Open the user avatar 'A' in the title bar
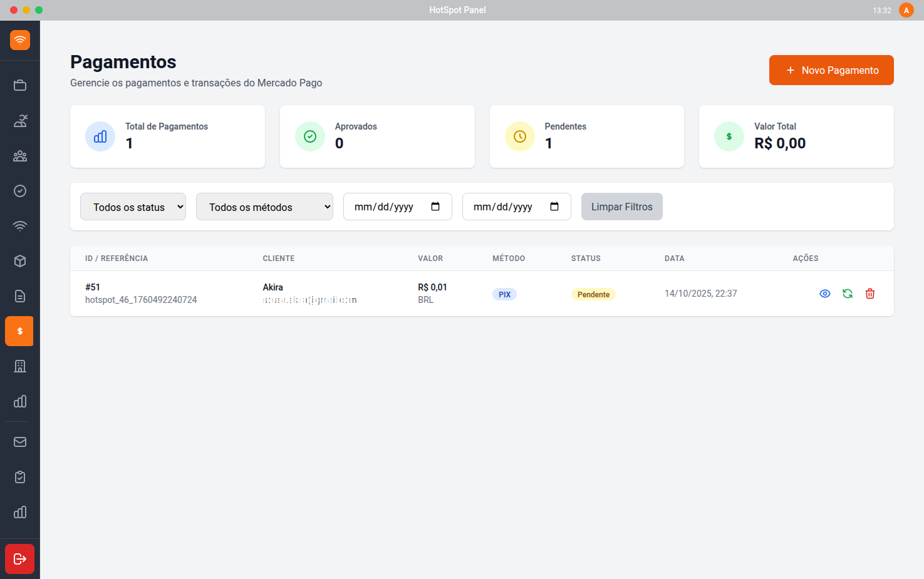The width and height of the screenshot is (924, 579). tap(906, 10)
